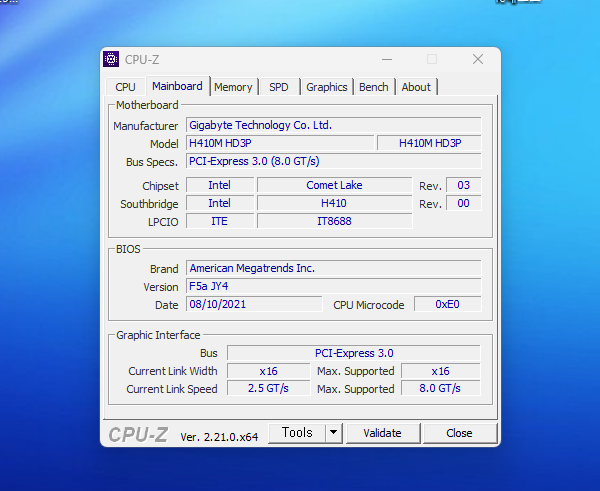Click the CPU Microcode value 0xE0
Image resolution: width=600 pixels, height=491 pixels.
[x=447, y=304]
